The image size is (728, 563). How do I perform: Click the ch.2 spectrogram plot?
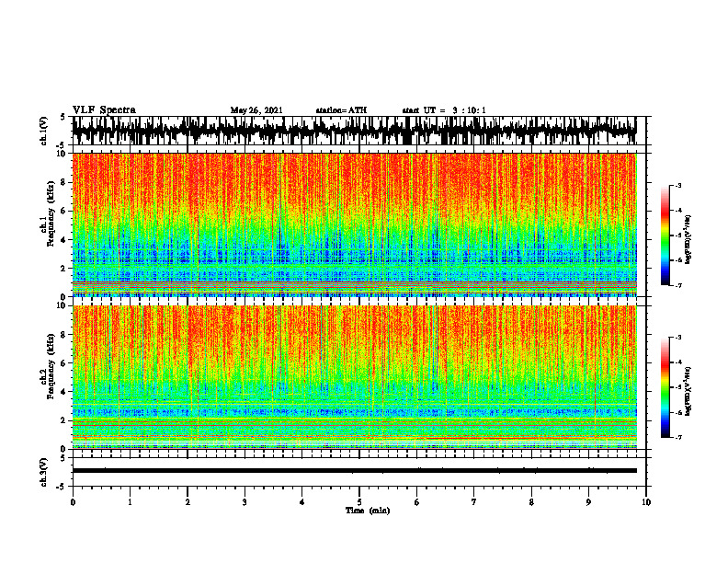coord(355,377)
